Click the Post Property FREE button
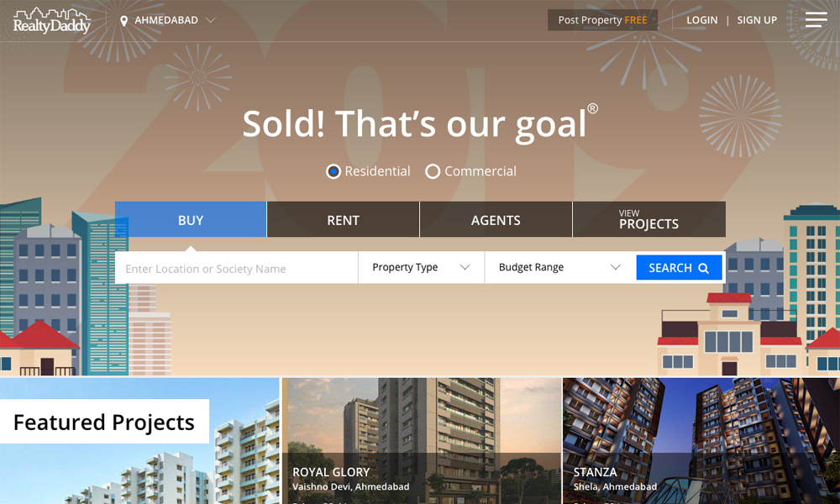The height and width of the screenshot is (504, 840). 602,20
